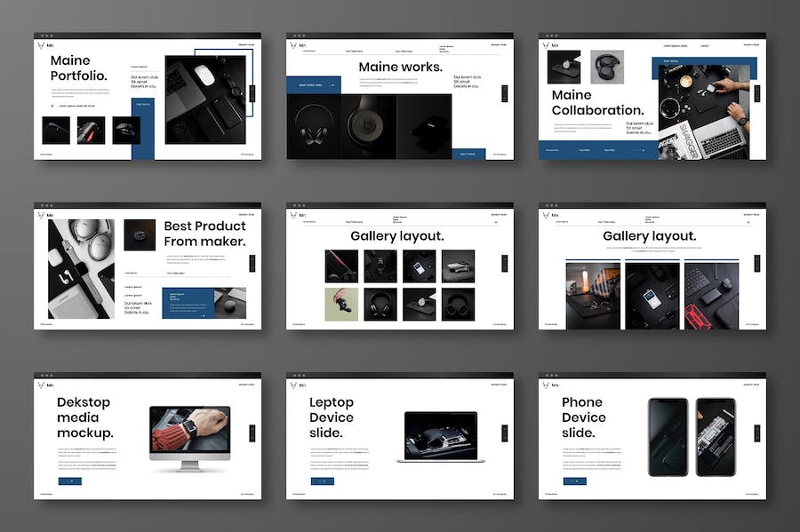Viewport: 800px width, 532px height.
Task: Click the laptop mockup on Leptop Device slide
Action: (x=440, y=437)
